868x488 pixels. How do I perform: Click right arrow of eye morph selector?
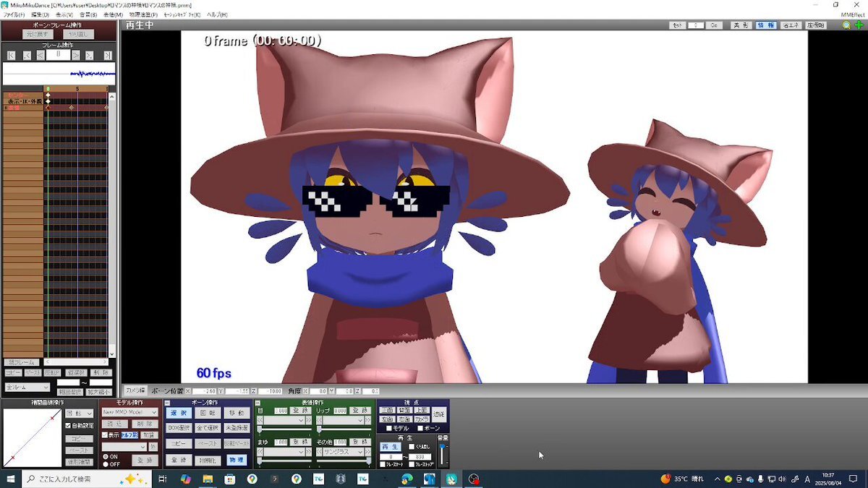click(x=309, y=421)
